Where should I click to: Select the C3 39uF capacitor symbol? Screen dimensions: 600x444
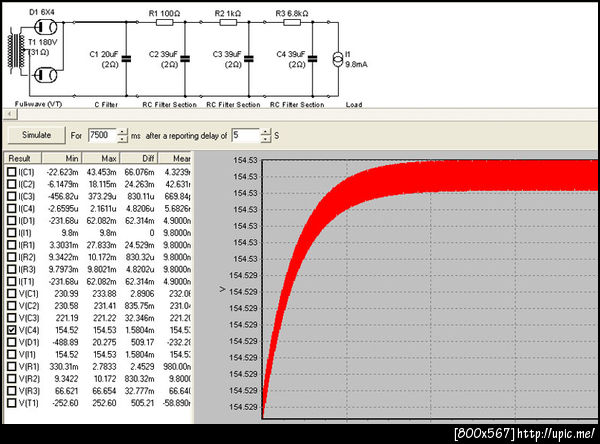pos(249,59)
